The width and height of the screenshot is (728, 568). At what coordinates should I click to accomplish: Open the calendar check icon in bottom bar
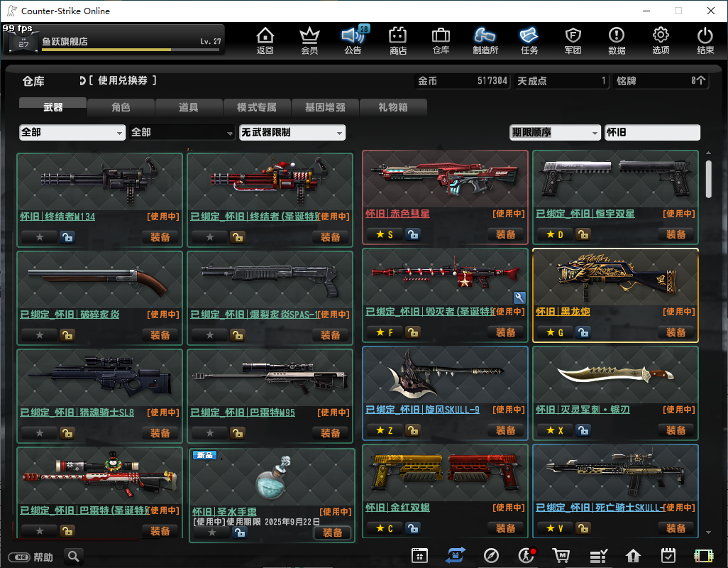(x=668, y=555)
